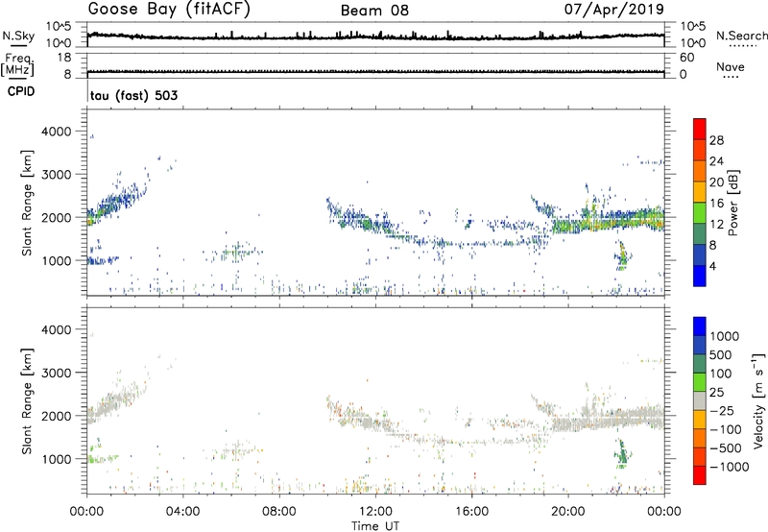Viewport: 768px width, 532px height.
Task: Select the "Beam 08" heading
Action: point(374,11)
